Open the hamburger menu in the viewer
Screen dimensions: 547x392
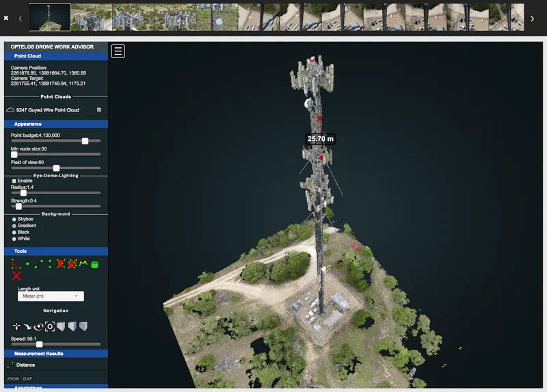click(x=118, y=51)
